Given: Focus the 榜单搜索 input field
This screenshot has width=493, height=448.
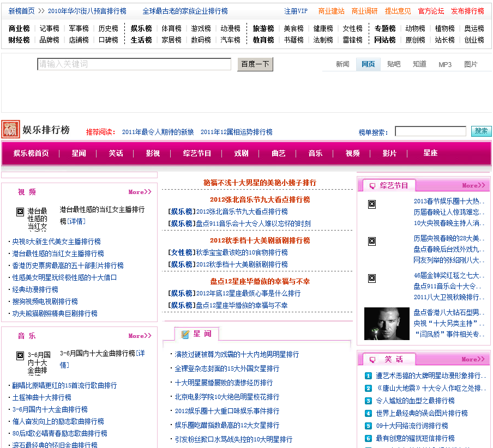Looking at the screenshot, I should (x=430, y=131).
